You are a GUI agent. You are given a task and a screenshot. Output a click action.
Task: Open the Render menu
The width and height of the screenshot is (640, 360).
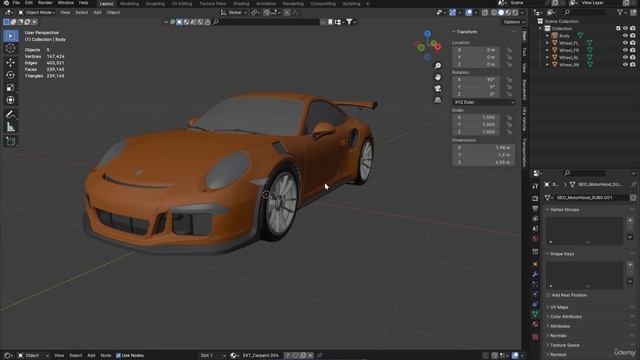[x=45, y=3]
